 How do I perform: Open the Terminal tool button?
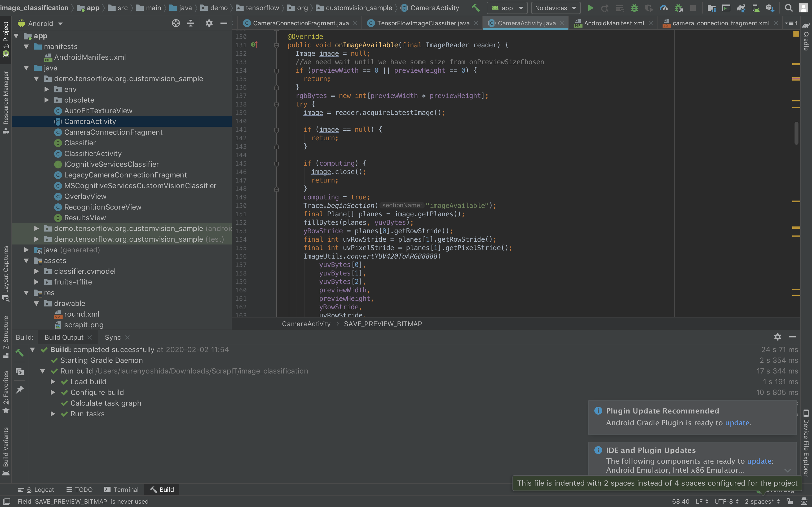point(122,490)
